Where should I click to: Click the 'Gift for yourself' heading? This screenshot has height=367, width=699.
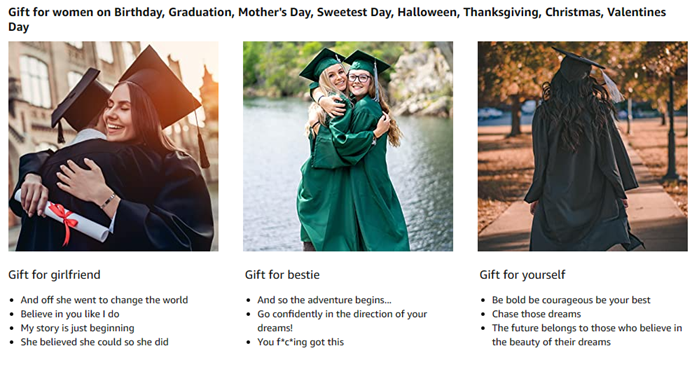coord(522,275)
